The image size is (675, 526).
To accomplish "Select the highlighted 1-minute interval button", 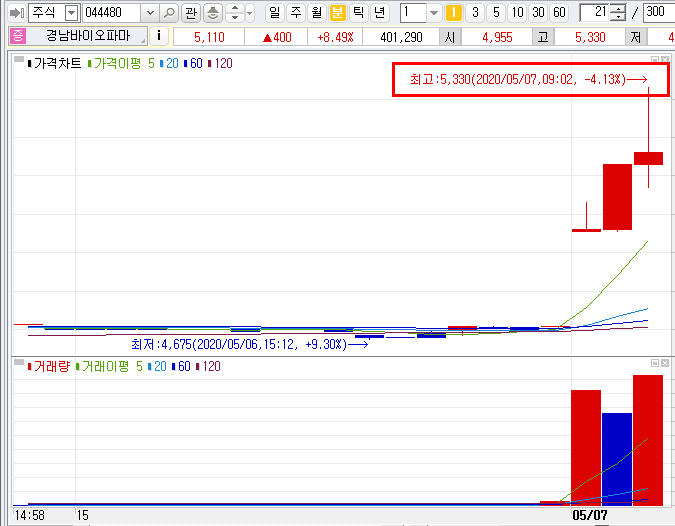I will coord(453,13).
